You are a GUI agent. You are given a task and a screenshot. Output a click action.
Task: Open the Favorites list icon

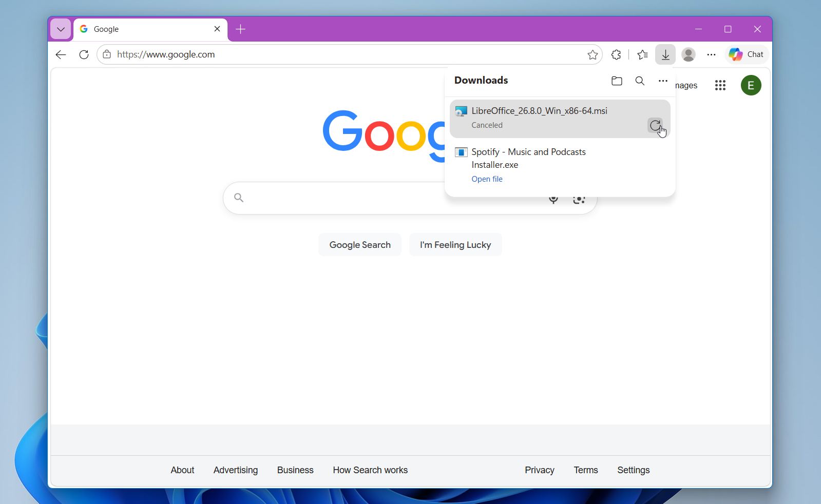[642, 54]
